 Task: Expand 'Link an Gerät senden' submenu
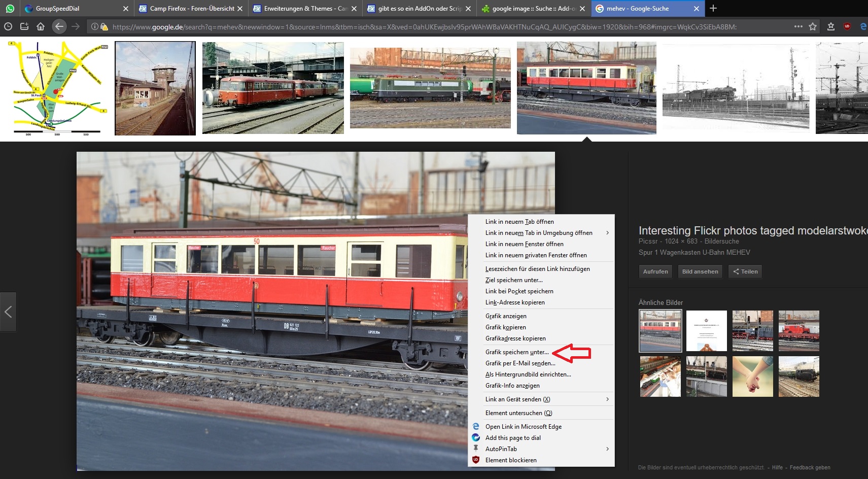pos(541,399)
